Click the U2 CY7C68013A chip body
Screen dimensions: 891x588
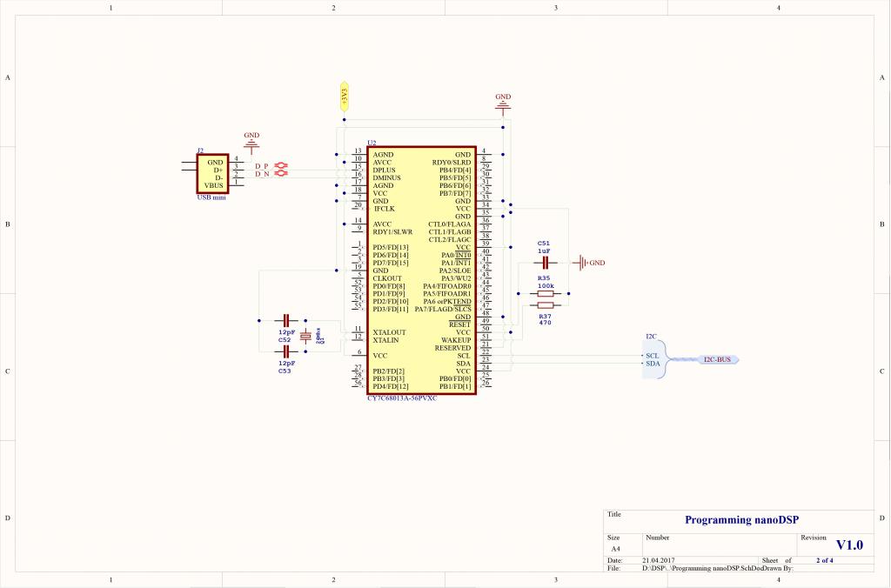[x=422, y=270]
